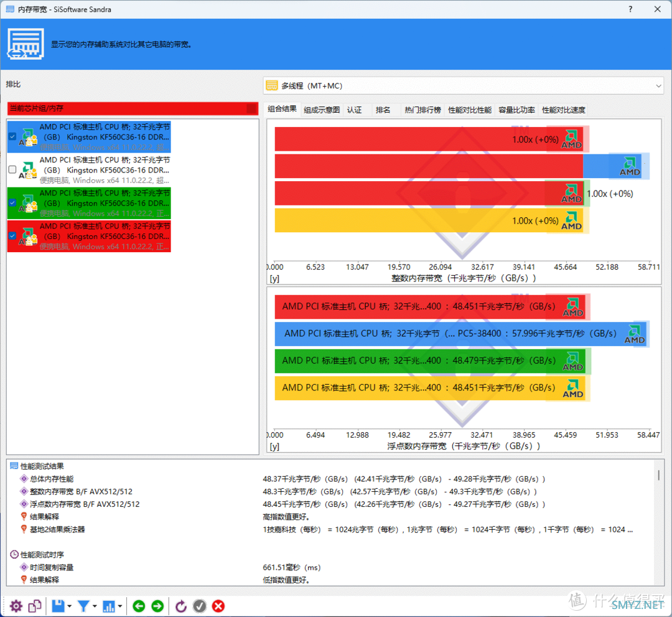Click the 661.51毫秒 (ms) value
This screenshot has width=672, height=617.
coord(291,567)
